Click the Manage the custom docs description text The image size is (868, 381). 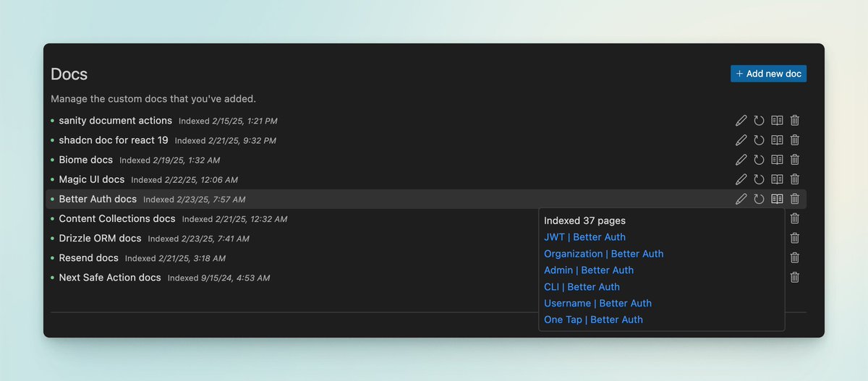pos(153,98)
